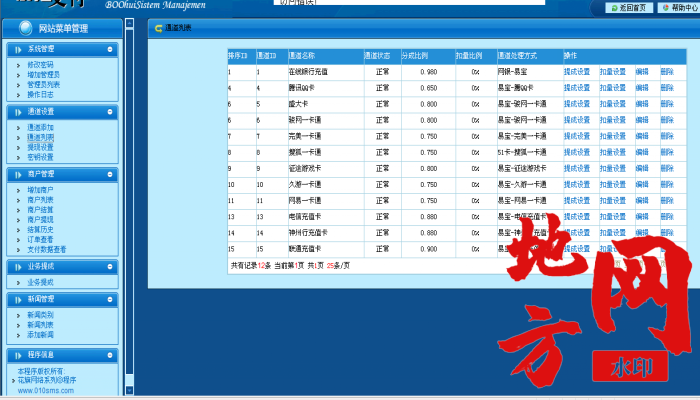Viewport: 700px width, 400px height.
Task: Open 修改密码 in the sidebar
Action: [x=40, y=65]
